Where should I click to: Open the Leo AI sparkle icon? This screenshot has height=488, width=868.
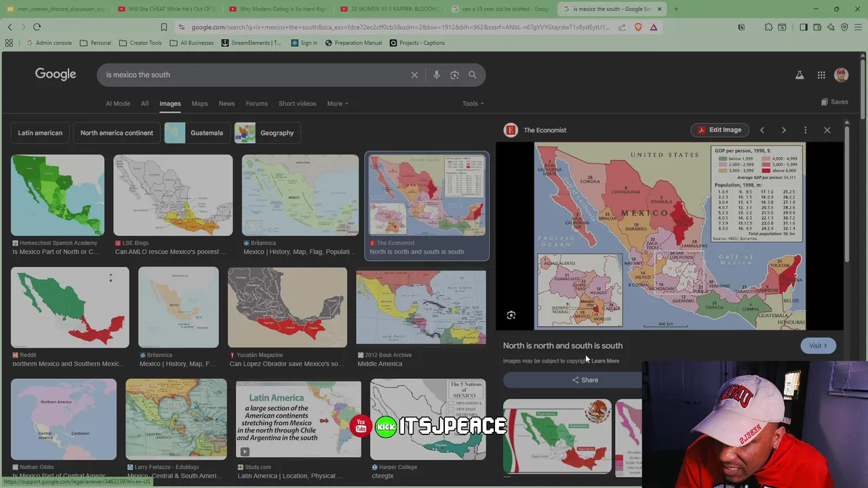tap(831, 27)
